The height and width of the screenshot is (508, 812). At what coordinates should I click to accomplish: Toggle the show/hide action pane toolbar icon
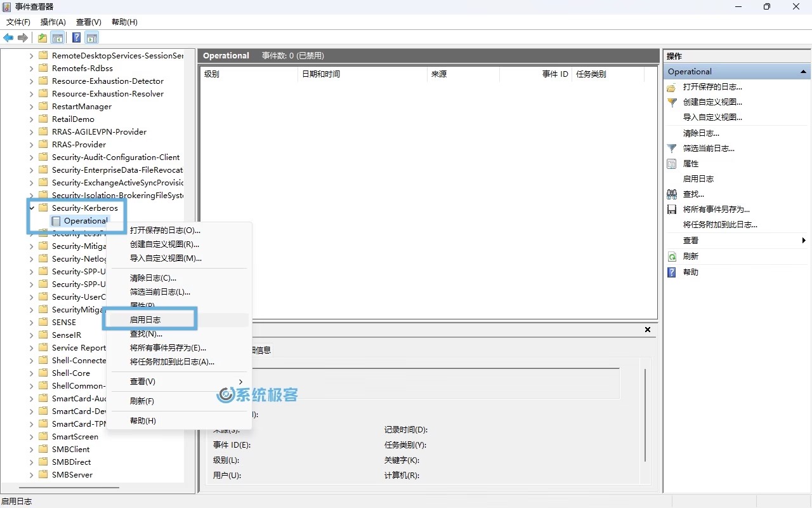tap(92, 38)
